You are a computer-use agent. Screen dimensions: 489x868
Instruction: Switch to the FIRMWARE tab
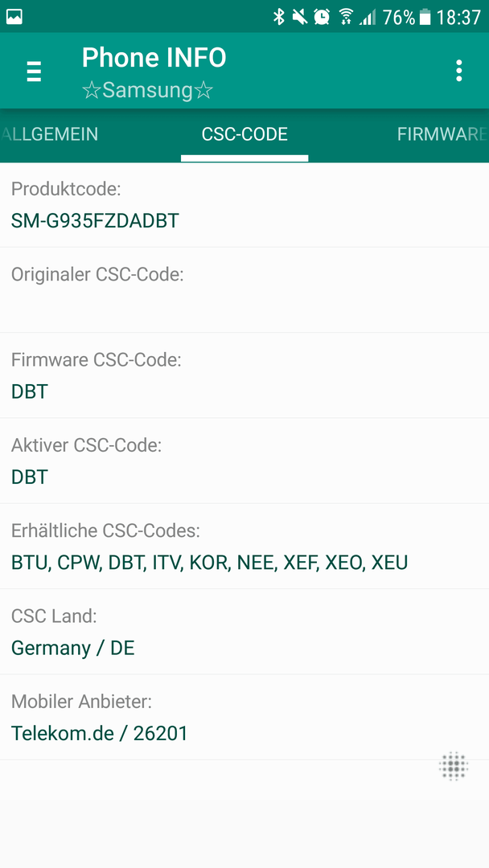click(442, 134)
